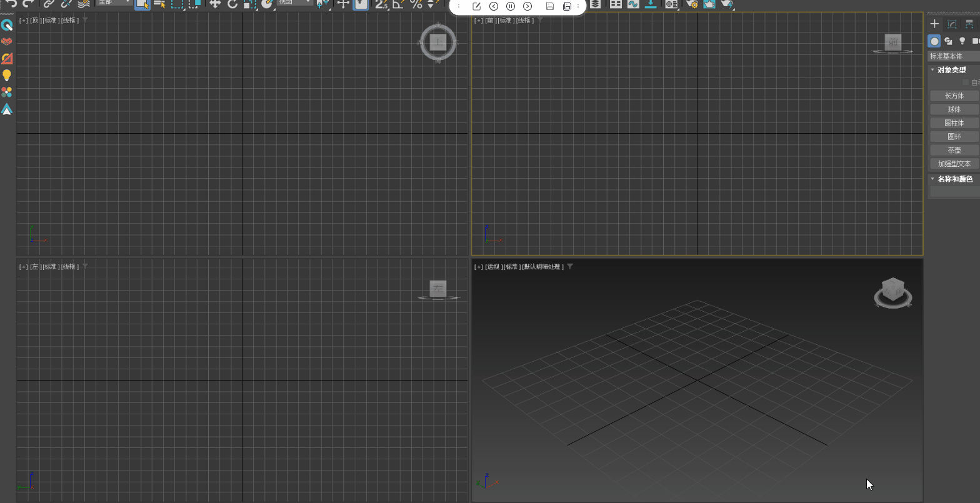
Task: Open the Material Editor icon
Action: pyautogui.click(x=671, y=4)
